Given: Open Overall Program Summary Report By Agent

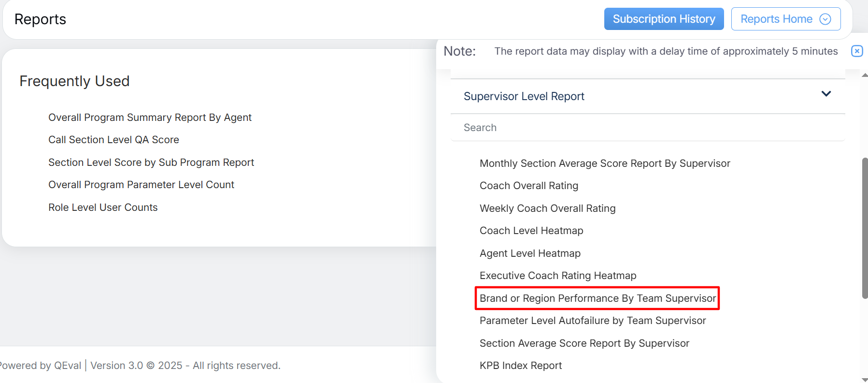Looking at the screenshot, I should [150, 118].
